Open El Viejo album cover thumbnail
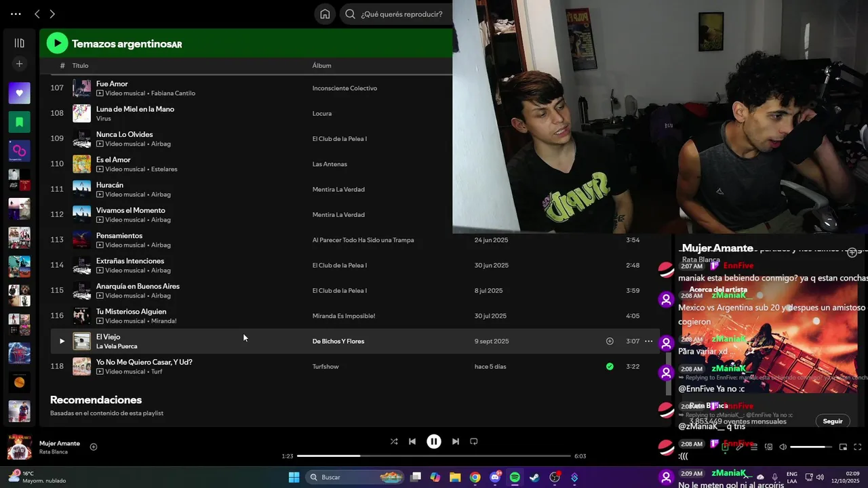The image size is (868, 488). pyautogui.click(x=81, y=341)
